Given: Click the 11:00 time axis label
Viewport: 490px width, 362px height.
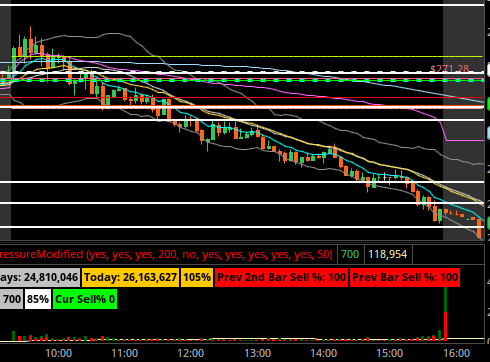Looking at the screenshot, I should (125, 353).
